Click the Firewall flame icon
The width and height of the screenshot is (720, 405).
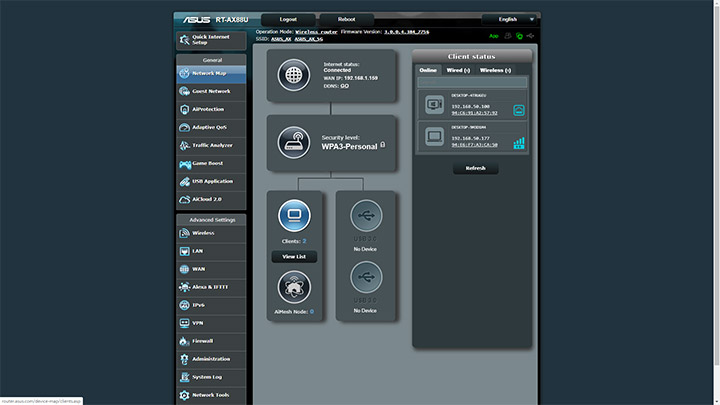click(185, 341)
